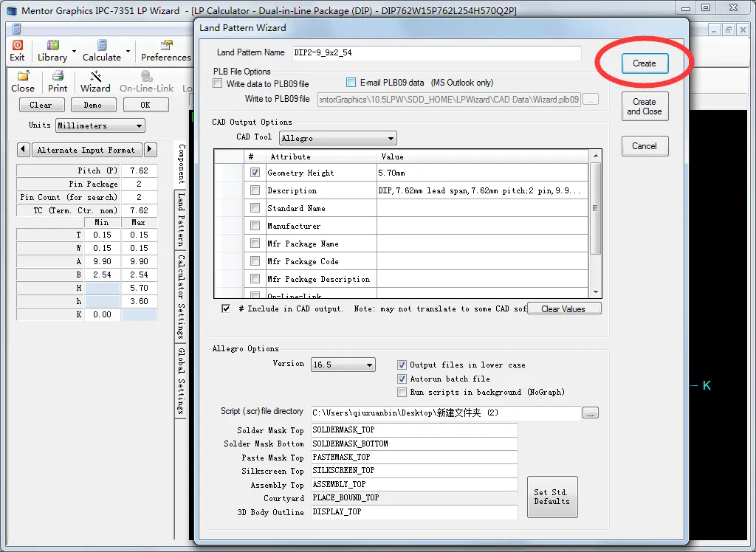756x552 pixels.
Task: Click previous arrow beside Alternate Input Format
Action: 23,150
